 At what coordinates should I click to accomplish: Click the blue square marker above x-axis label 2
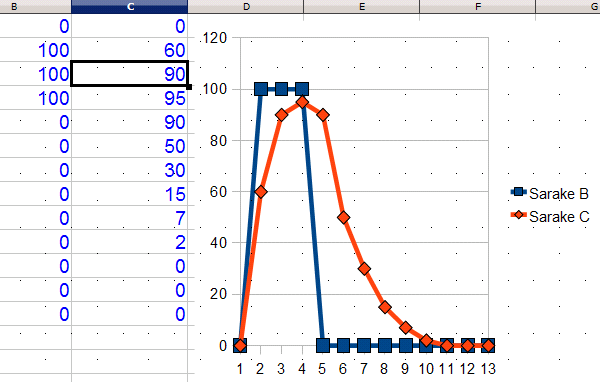pos(261,89)
